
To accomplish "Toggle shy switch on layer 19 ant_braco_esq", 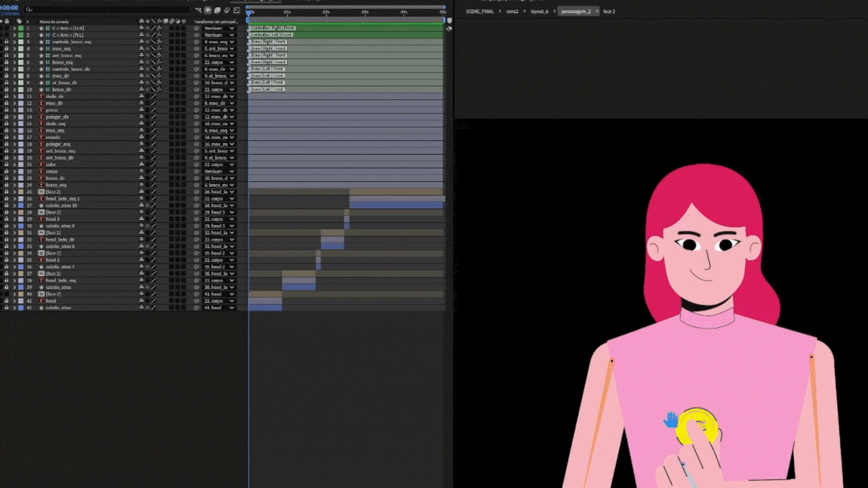I will (142, 151).
